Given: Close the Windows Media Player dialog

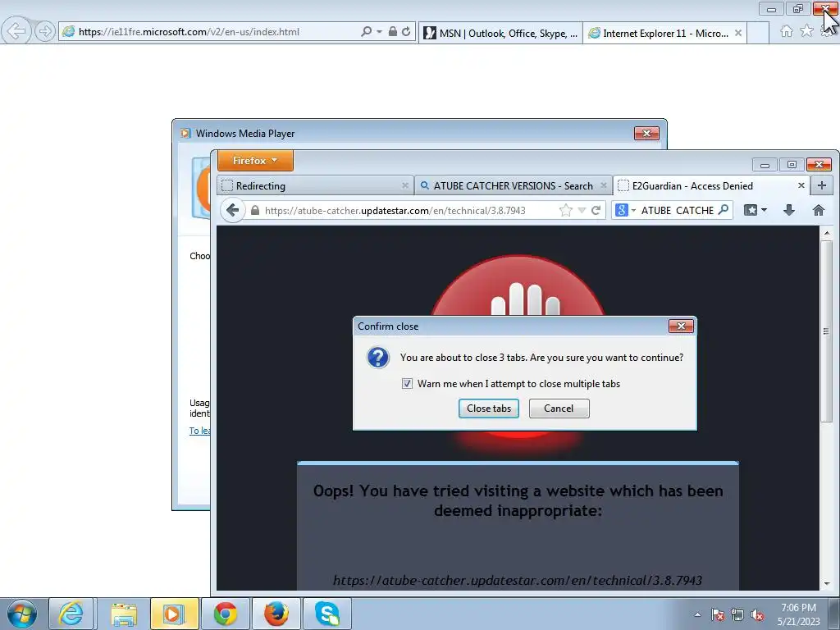Looking at the screenshot, I should point(646,134).
